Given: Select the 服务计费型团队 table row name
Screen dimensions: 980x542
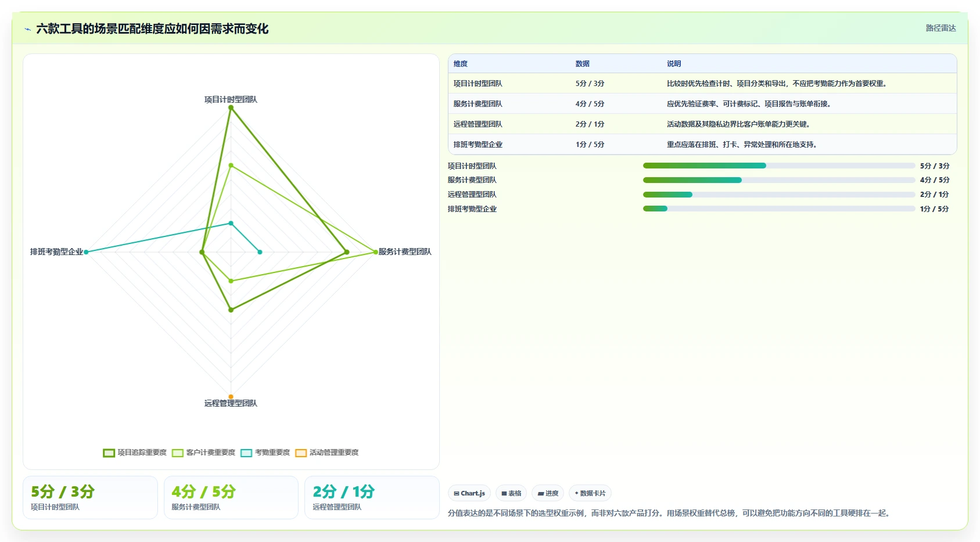Looking at the screenshot, I should coord(478,104).
